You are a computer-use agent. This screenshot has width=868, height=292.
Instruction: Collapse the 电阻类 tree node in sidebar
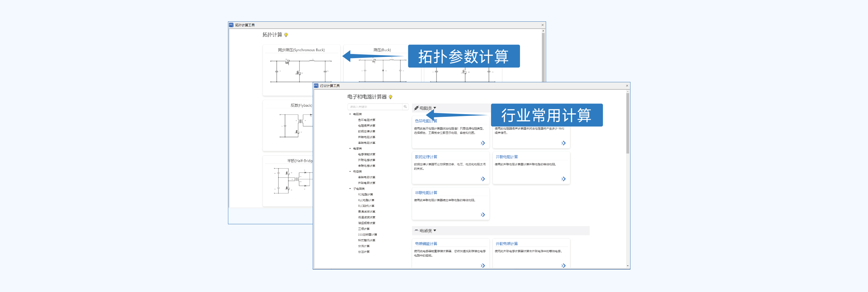pos(350,114)
